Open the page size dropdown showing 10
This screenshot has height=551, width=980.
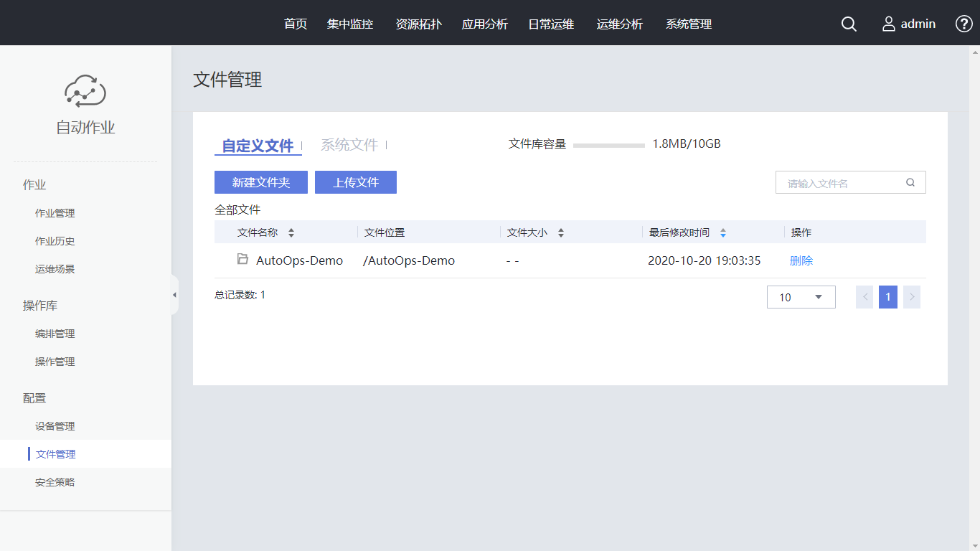point(801,297)
